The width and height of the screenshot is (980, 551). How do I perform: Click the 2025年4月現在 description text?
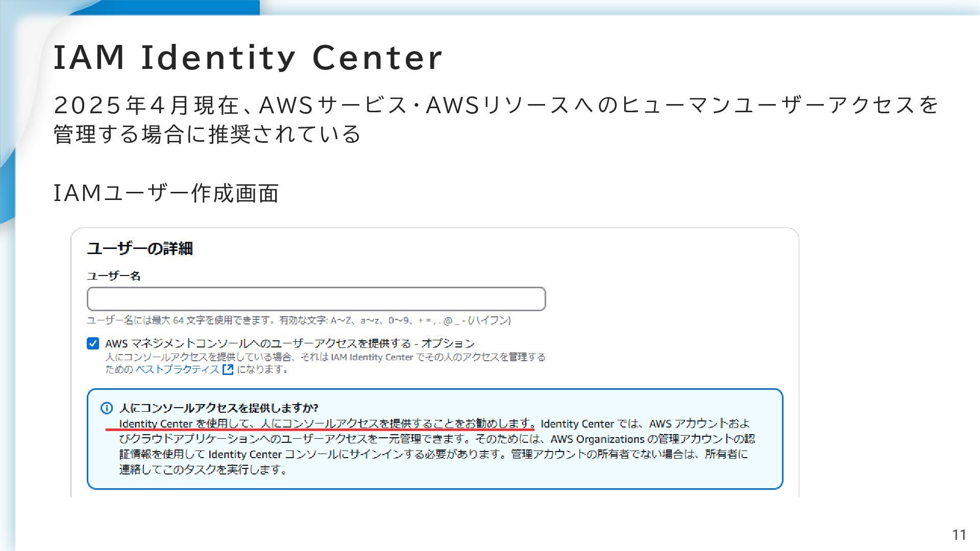(x=496, y=119)
